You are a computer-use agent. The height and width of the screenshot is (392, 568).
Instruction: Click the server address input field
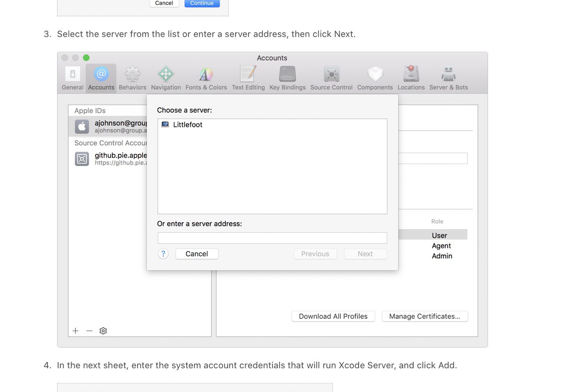pyautogui.click(x=272, y=238)
